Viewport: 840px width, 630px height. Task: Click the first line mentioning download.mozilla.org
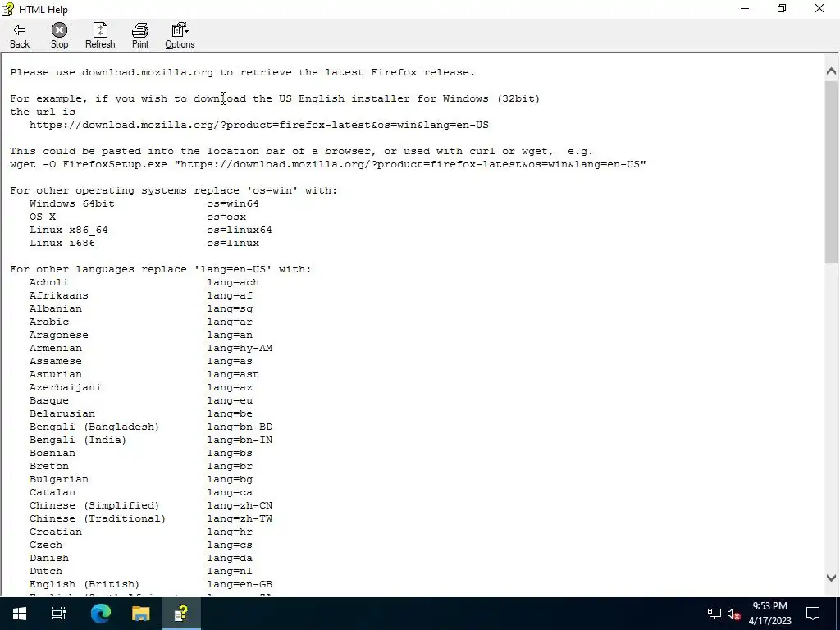pos(243,72)
